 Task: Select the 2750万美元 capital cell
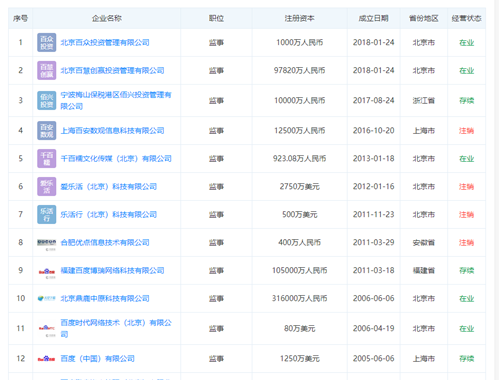(299, 187)
